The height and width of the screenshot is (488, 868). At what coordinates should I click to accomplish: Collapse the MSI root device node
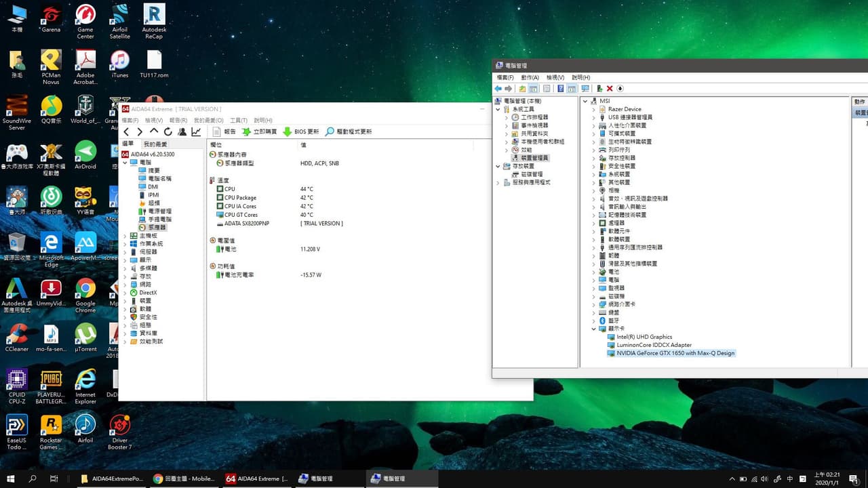tap(585, 101)
